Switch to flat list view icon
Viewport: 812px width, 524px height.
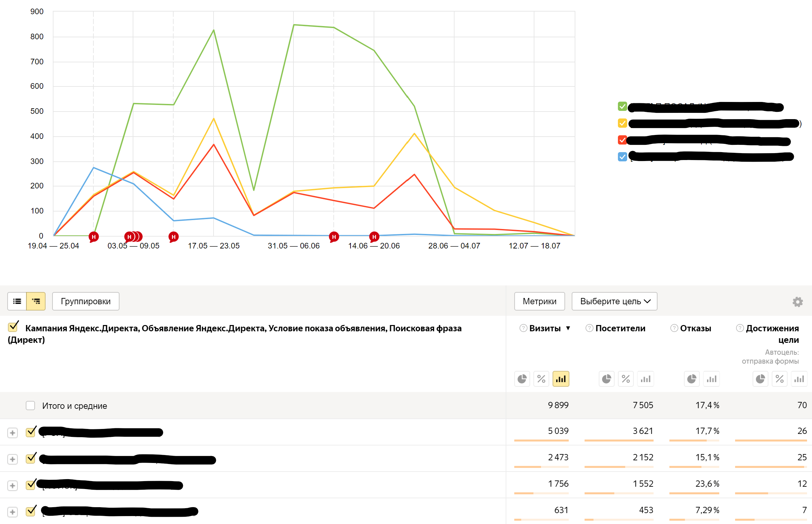(17, 301)
